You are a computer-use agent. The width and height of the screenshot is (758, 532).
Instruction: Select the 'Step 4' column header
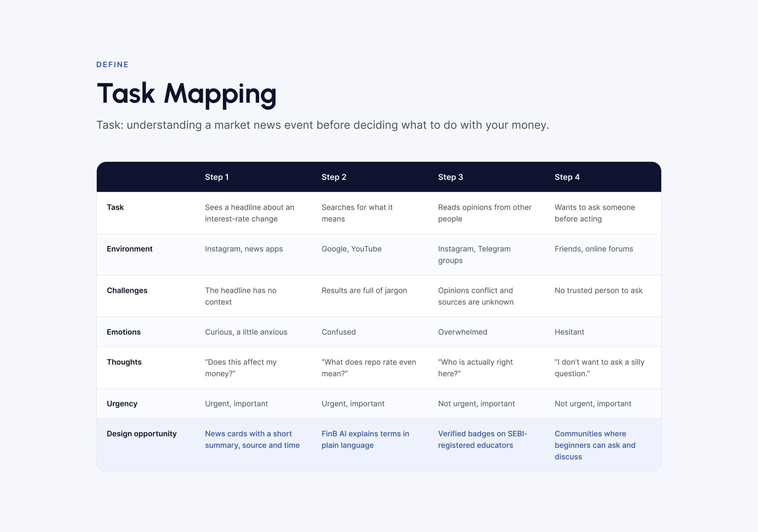[567, 177]
